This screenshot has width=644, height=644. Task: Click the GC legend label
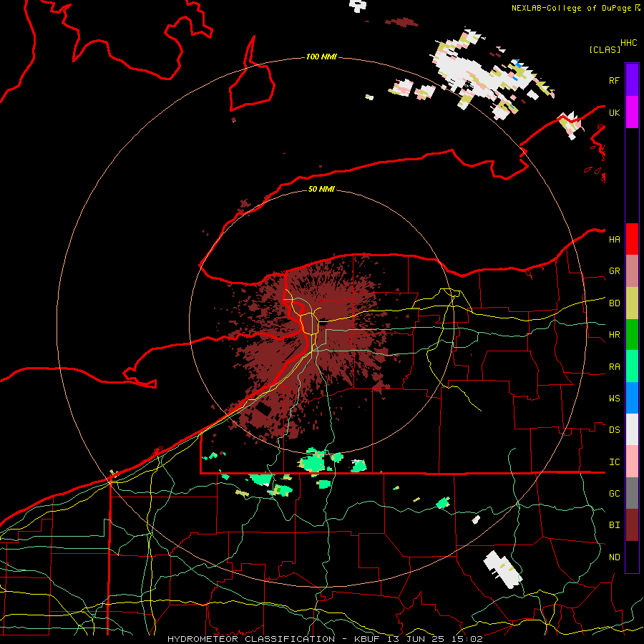(x=614, y=494)
